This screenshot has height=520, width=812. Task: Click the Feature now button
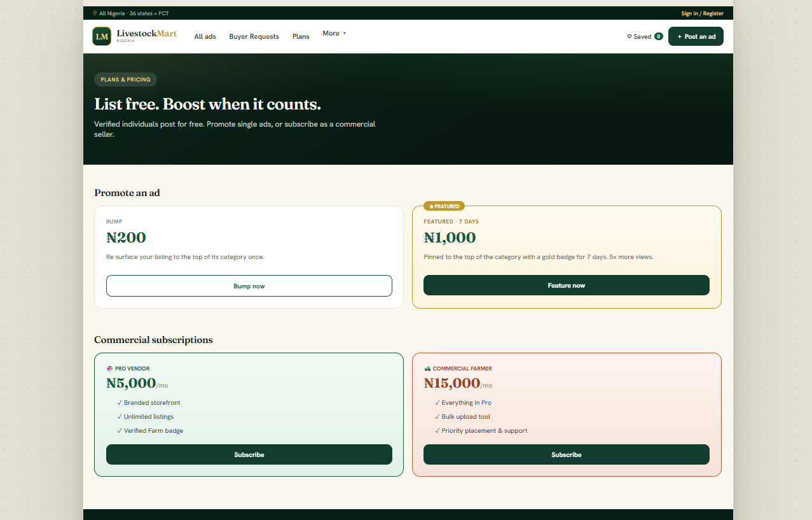tap(567, 285)
